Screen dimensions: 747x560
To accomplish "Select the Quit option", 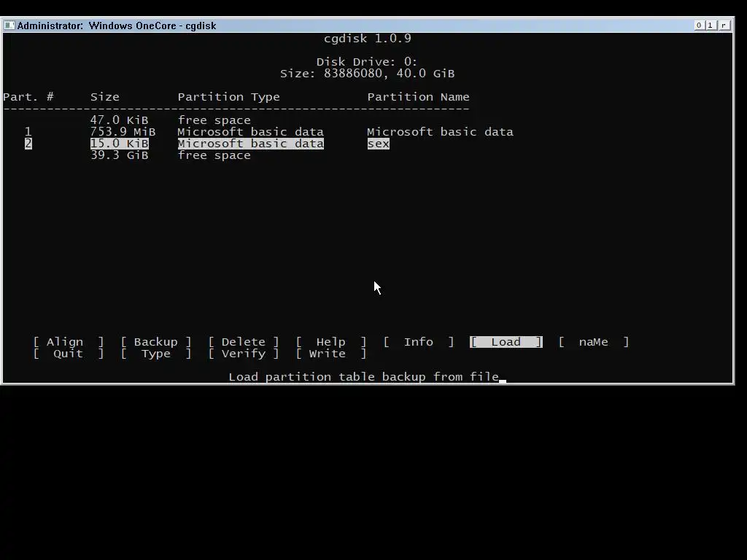I will (x=68, y=354).
